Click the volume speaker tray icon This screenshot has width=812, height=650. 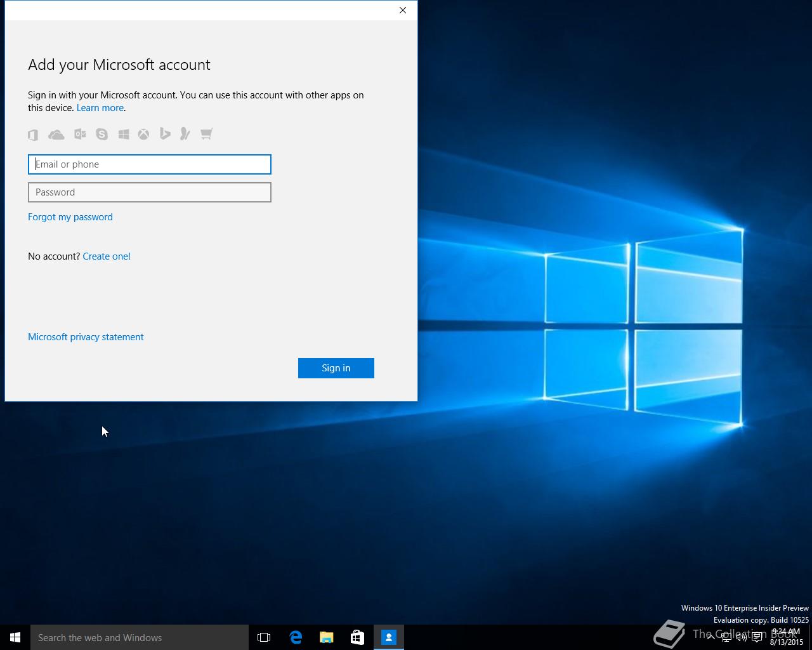pos(741,637)
